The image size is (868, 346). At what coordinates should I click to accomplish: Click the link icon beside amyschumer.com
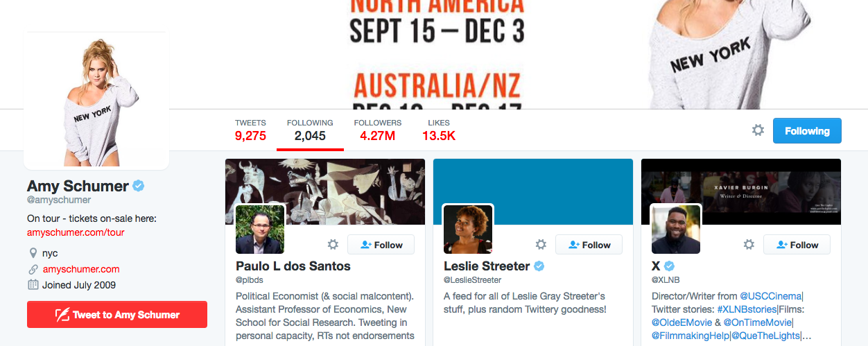click(33, 269)
